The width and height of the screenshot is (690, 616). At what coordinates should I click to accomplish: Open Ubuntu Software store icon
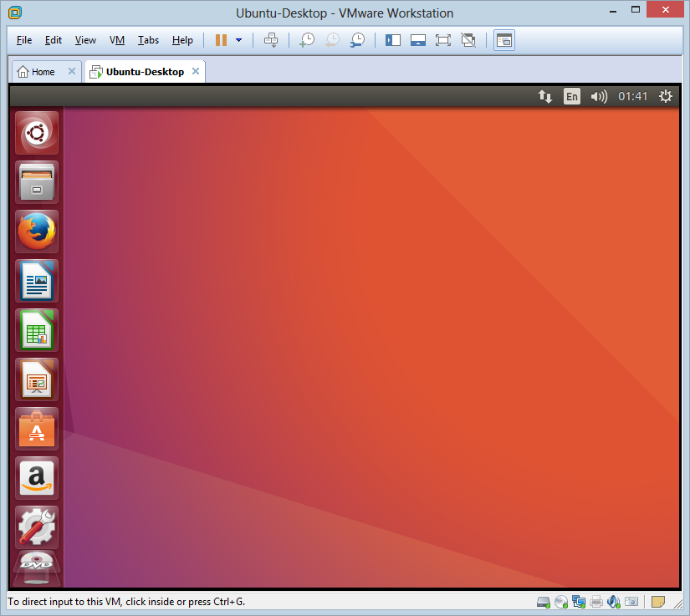point(36,429)
